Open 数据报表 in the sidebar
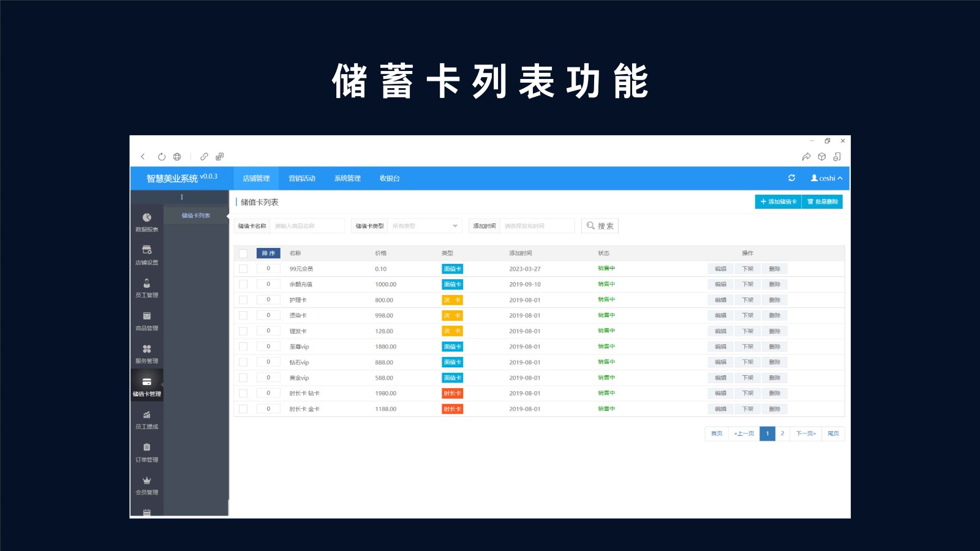This screenshot has height=551, width=980. (147, 223)
